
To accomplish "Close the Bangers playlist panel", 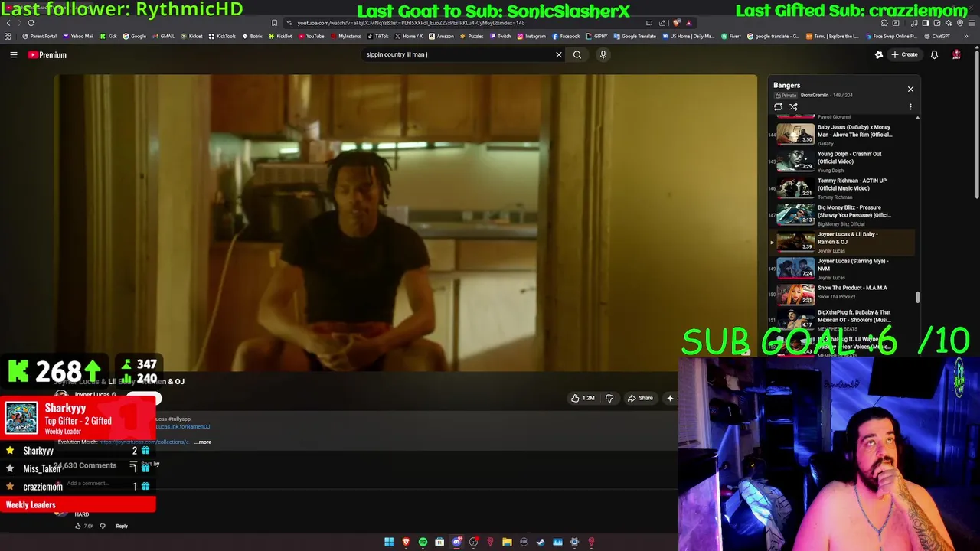I will (x=910, y=89).
